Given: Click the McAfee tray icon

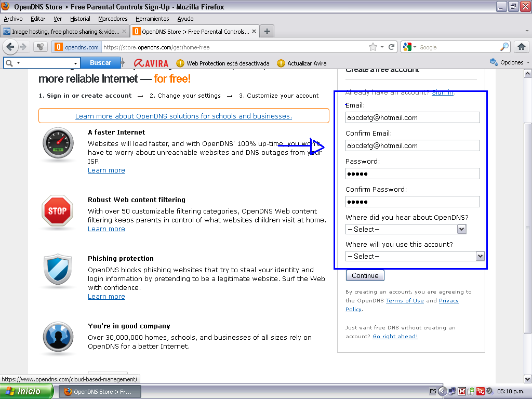Looking at the screenshot, I should [461, 391].
